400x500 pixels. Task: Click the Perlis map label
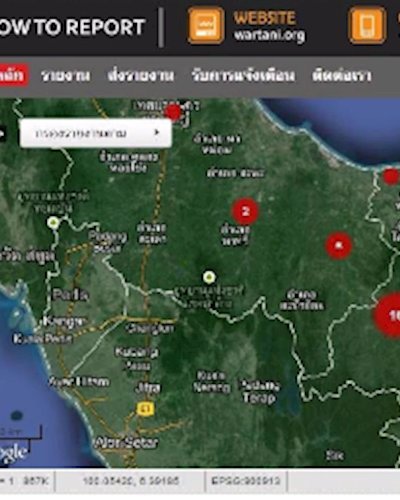point(70,295)
